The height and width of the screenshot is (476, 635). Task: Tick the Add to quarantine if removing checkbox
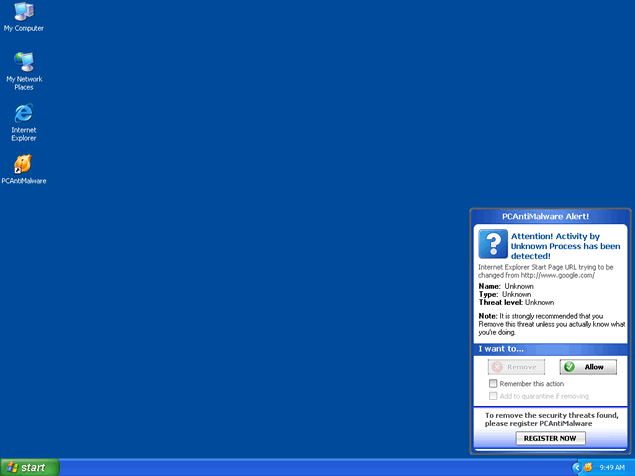(493, 396)
